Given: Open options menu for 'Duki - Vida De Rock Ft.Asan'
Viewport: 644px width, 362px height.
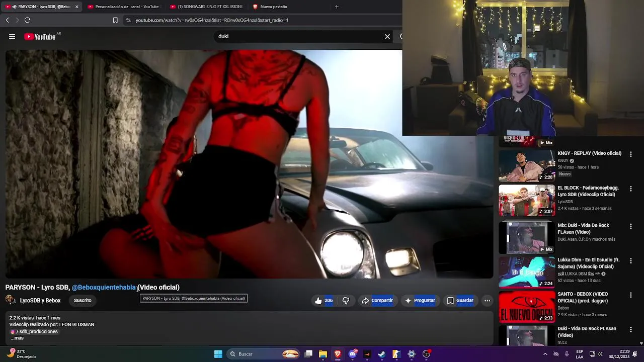Looking at the screenshot, I should [x=630, y=329].
